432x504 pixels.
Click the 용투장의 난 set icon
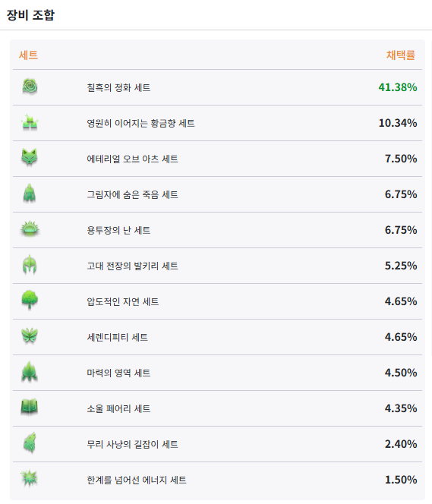pyautogui.click(x=30, y=229)
